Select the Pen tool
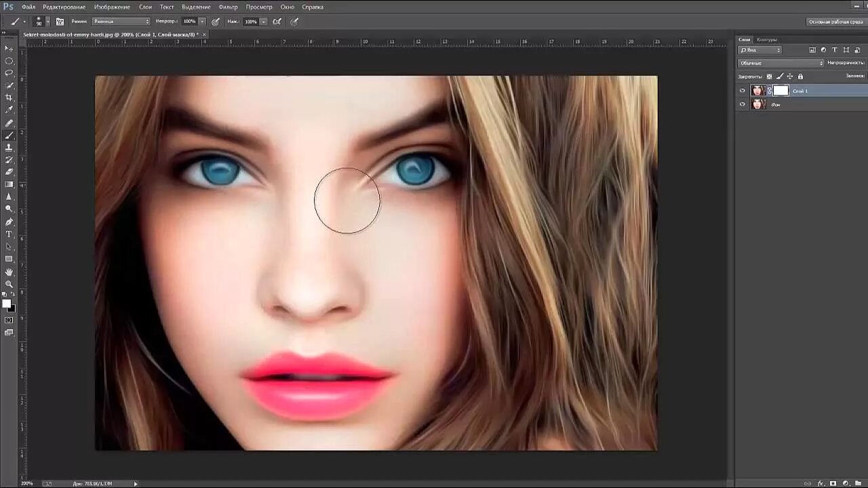This screenshot has width=868, height=488. pyautogui.click(x=9, y=222)
